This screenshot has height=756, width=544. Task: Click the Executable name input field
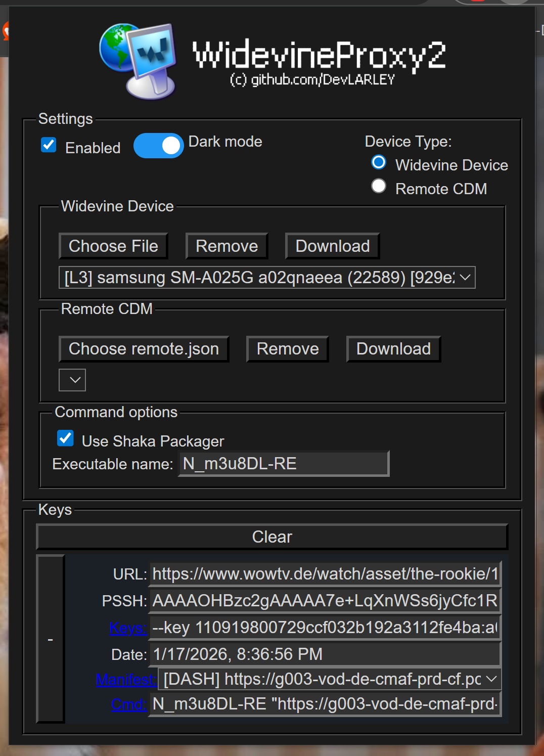pyautogui.click(x=284, y=464)
